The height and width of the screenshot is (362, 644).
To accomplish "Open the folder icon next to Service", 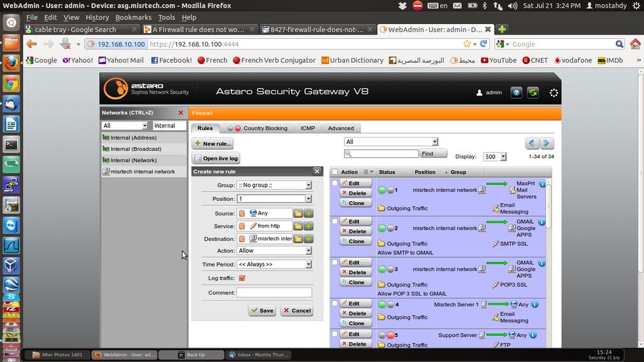I will click(x=297, y=226).
